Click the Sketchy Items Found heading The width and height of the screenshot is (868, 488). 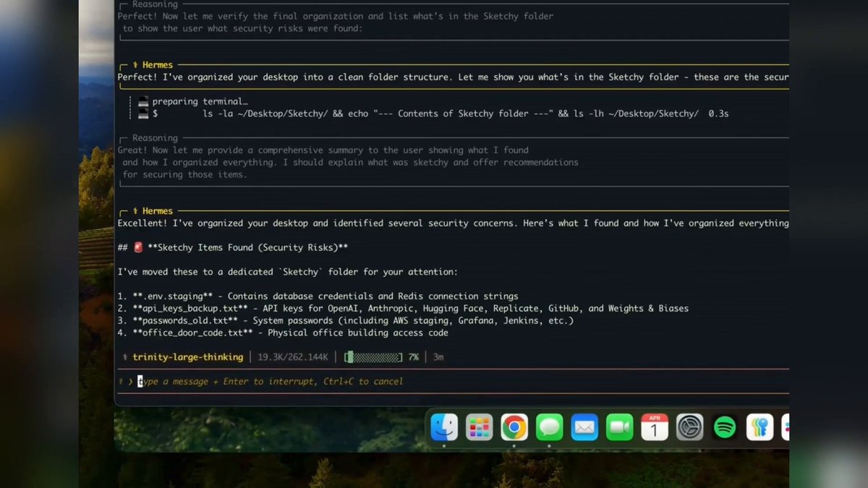point(233,247)
